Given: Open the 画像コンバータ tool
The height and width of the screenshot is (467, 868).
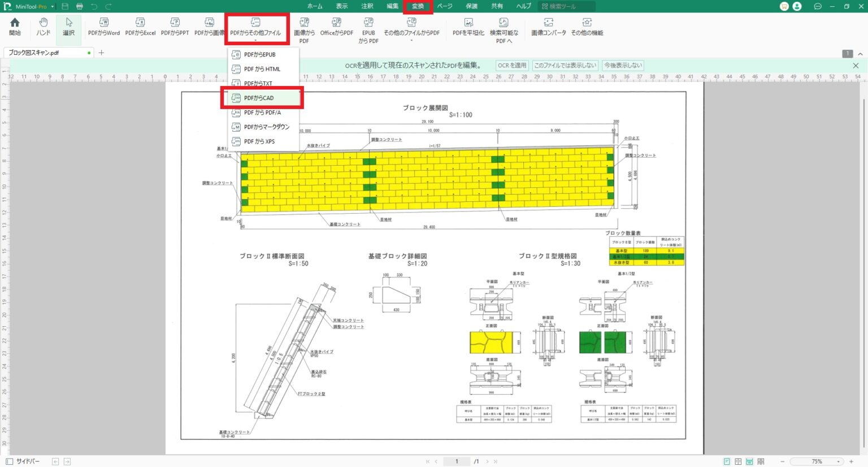Looking at the screenshot, I should click(548, 26).
